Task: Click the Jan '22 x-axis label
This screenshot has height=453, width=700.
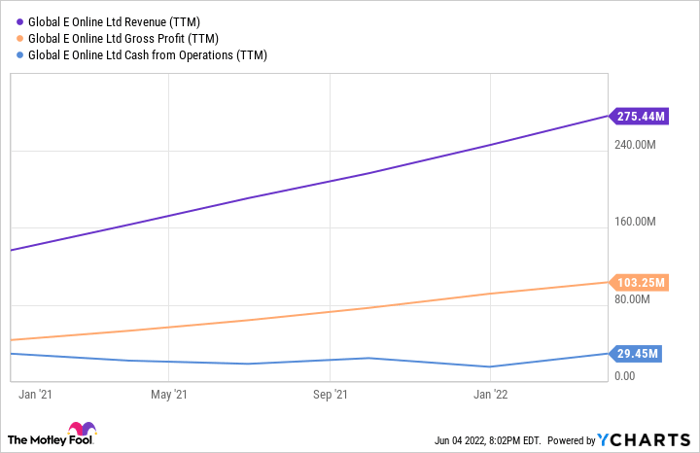Action: pyautogui.click(x=491, y=395)
